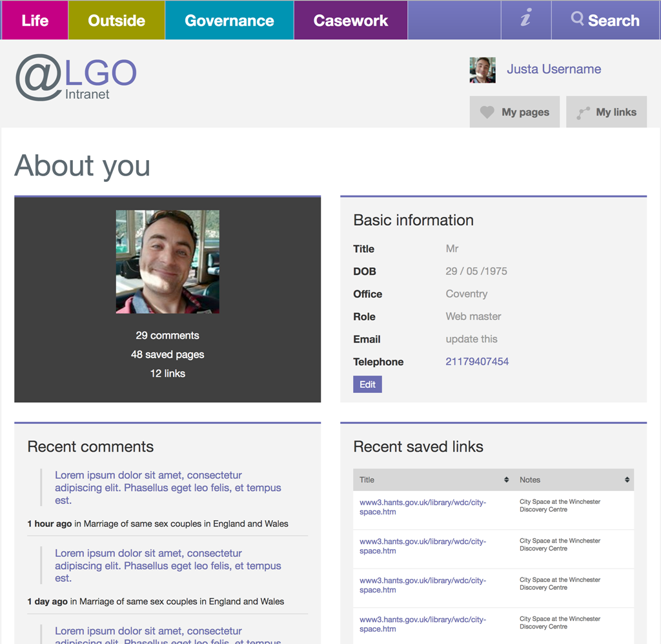
Task: Open the Governance navigation tab
Action: click(x=229, y=20)
